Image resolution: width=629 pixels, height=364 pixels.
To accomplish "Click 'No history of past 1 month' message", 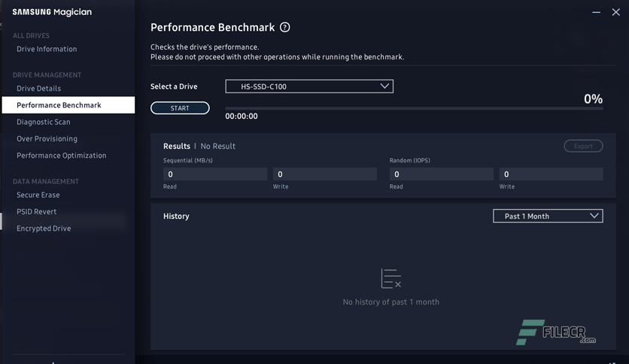I will pyautogui.click(x=391, y=302).
